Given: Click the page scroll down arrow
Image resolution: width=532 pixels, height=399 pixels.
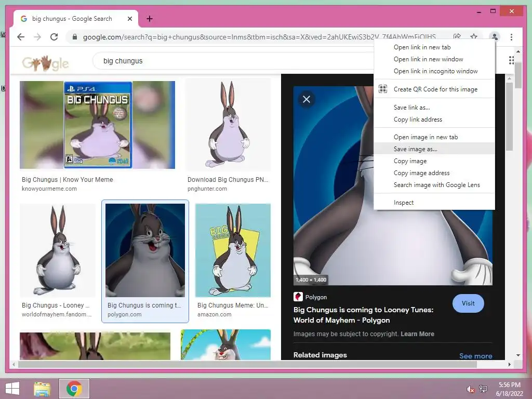Looking at the screenshot, I should coord(518,355).
